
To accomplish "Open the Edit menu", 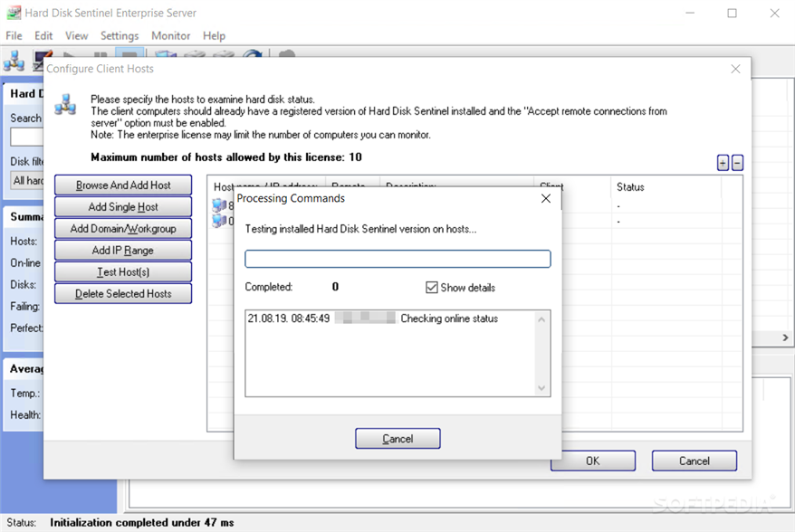I will pyautogui.click(x=43, y=36).
